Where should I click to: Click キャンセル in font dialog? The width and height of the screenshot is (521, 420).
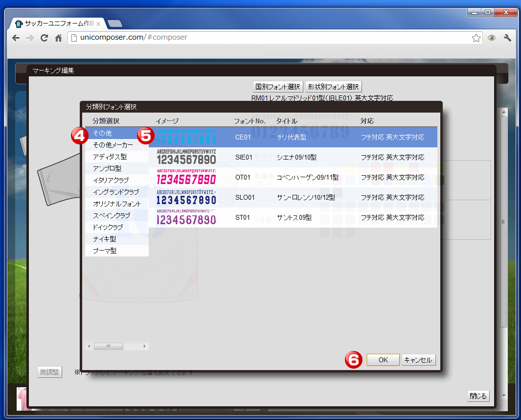pos(418,360)
